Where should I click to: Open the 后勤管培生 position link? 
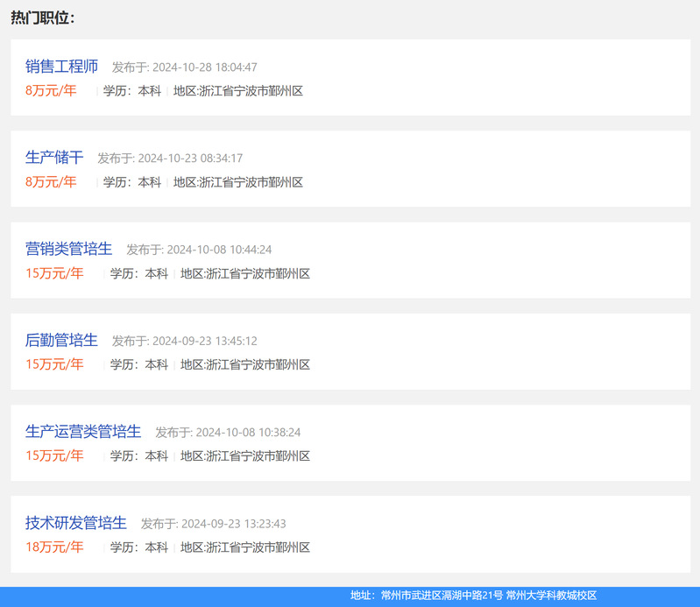click(61, 340)
